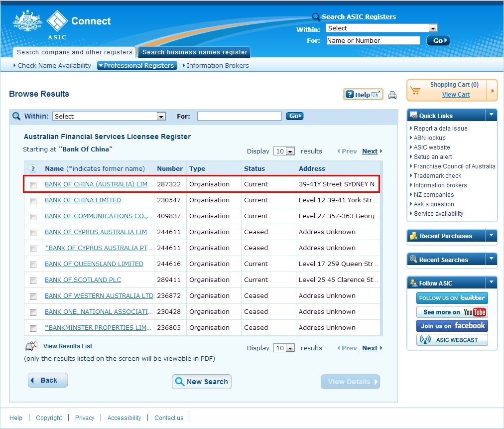Screen dimensions: 504x429
Task: Click the Follow us on Twitter badge
Action: tap(452, 298)
